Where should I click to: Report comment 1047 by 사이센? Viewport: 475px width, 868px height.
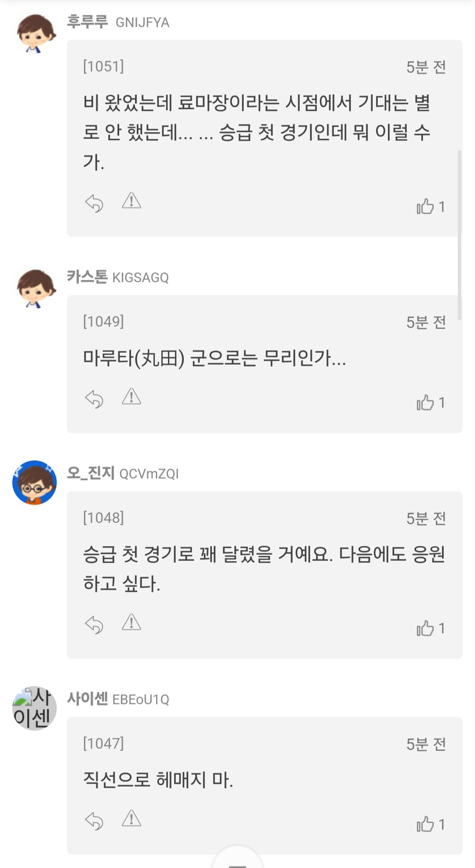coord(131,819)
